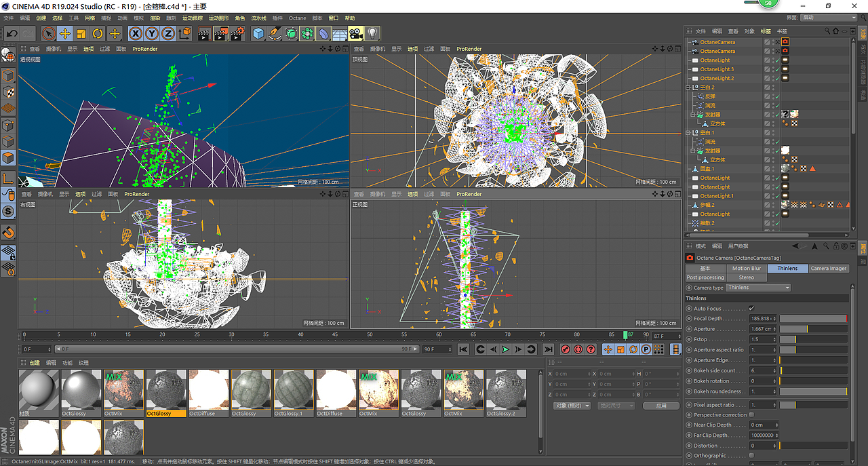Activate the Move tool in top toolbar

pyautogui.click(x=65, y=33)
